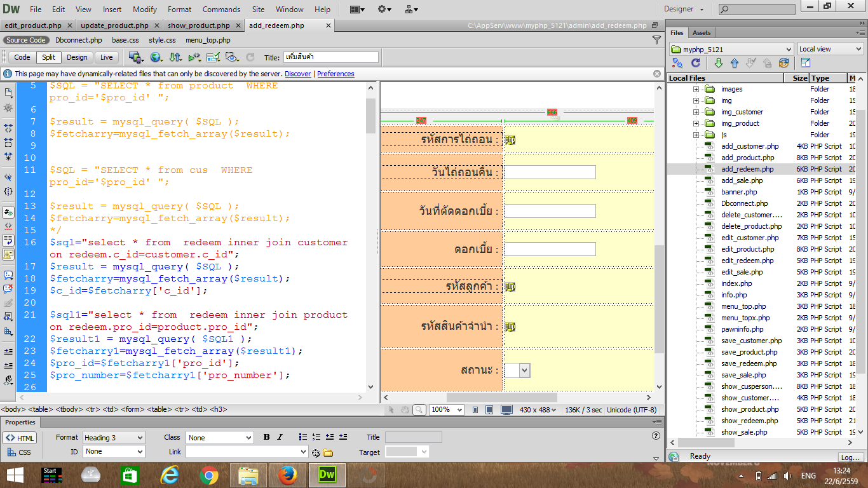
Task: Toggle Italic formatting in Properties
Action: (280, 437)
